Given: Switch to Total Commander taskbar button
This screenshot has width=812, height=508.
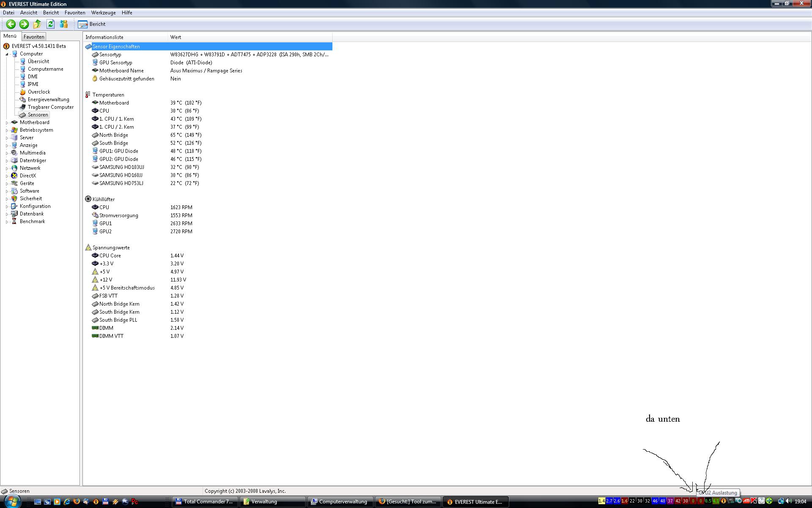Looking at the screenshot, I should (x=205, y=502).
